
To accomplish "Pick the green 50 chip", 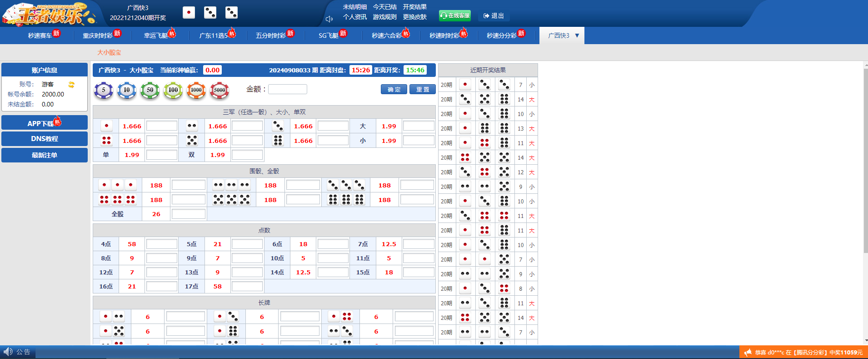I will 150,90.
